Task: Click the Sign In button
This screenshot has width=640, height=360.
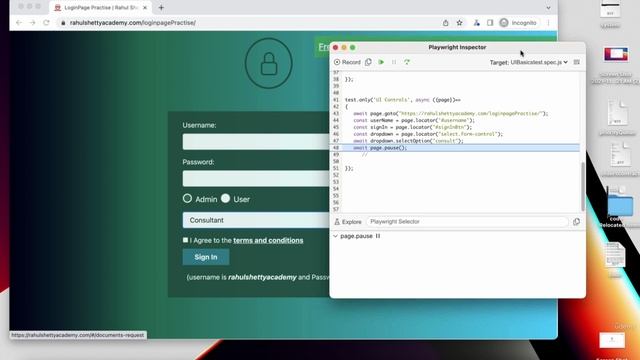Action: [206, 257]
